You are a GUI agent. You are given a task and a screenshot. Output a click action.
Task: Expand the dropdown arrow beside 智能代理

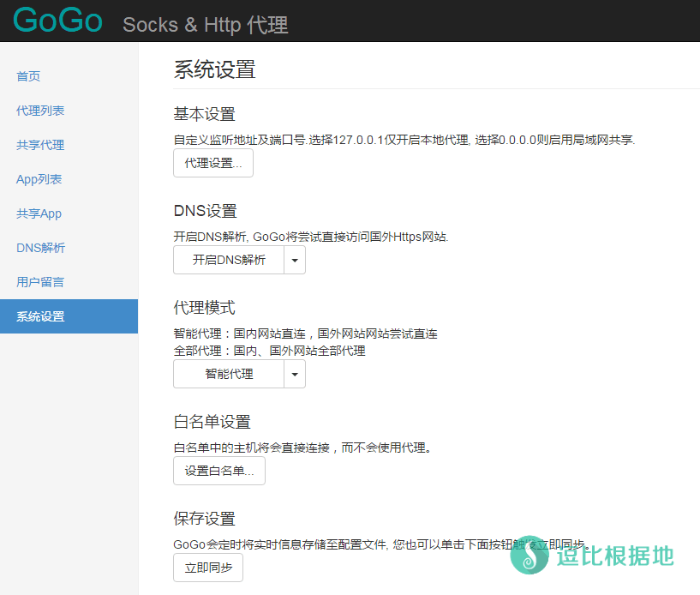[295, 374]
